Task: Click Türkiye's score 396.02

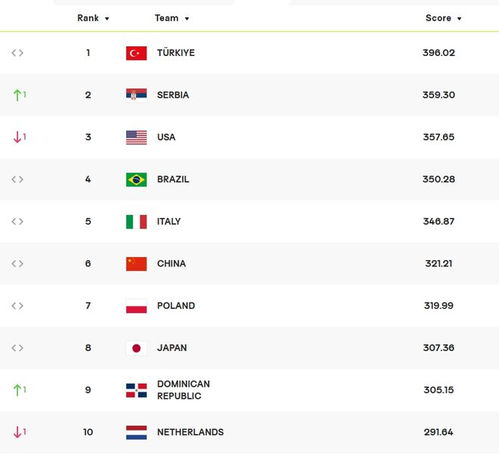Action: [439, 53]
